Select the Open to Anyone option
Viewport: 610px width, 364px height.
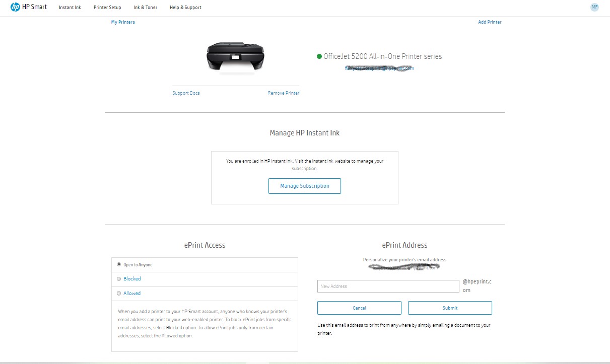click(x=119, y=264)
